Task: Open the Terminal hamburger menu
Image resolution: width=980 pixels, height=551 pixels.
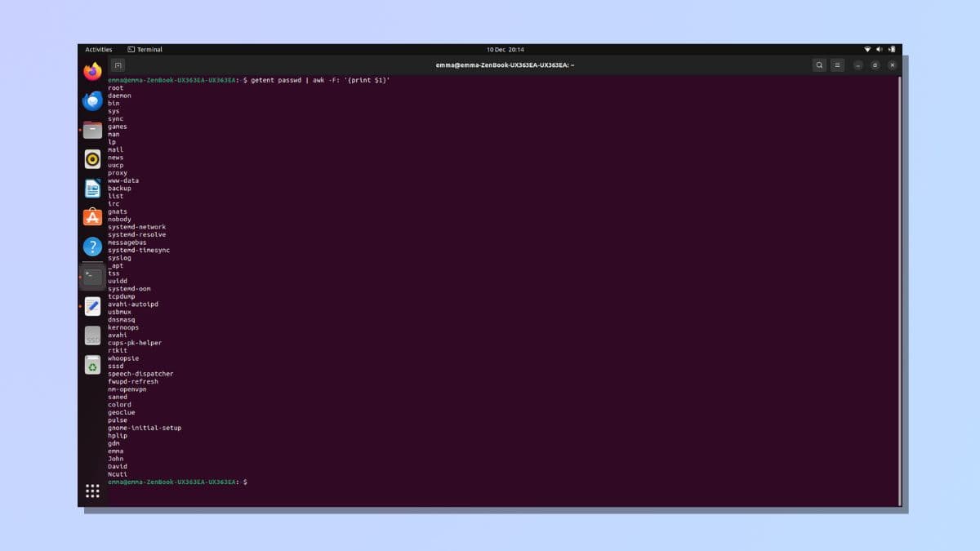Action: pos(837,64)
